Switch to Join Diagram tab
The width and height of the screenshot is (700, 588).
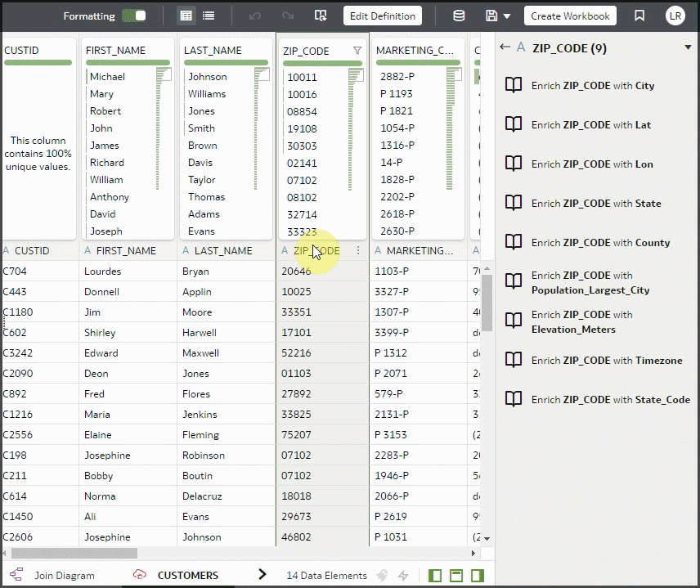[x=65, y=576]
